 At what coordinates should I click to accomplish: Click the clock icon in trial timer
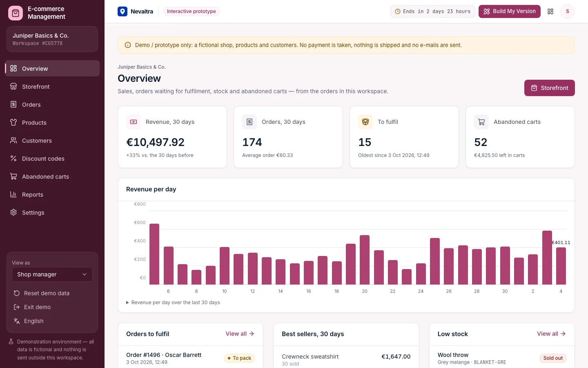coord(398,11)
